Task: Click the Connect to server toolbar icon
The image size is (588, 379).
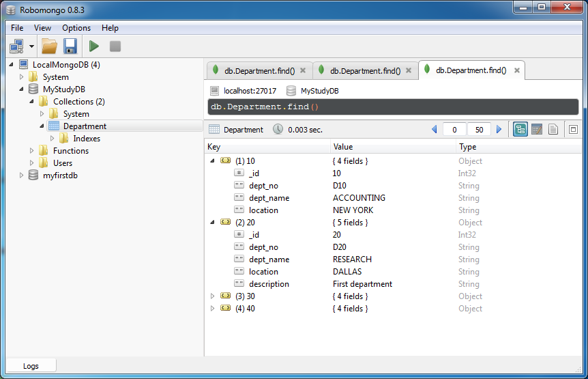Action: pyautogui.click(x=17, y=46)
